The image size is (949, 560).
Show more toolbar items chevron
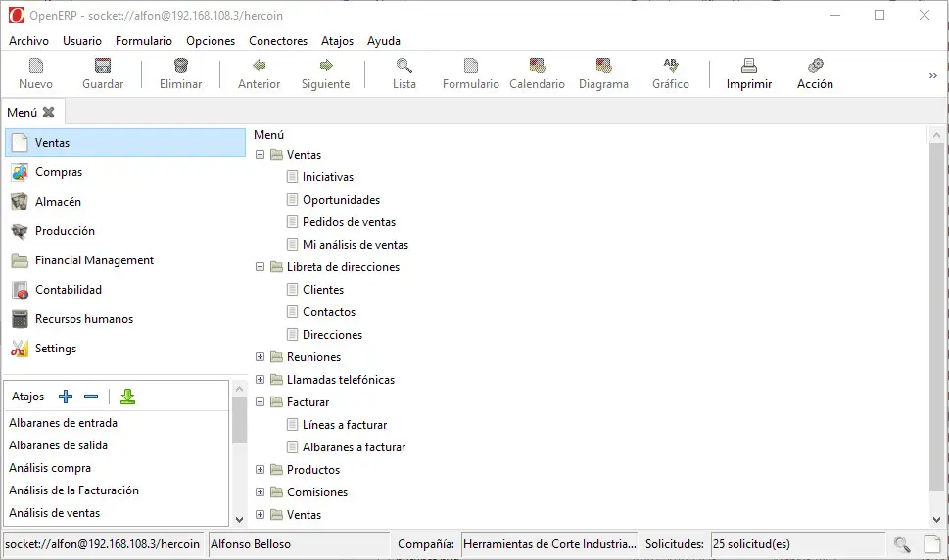point(932,75)
